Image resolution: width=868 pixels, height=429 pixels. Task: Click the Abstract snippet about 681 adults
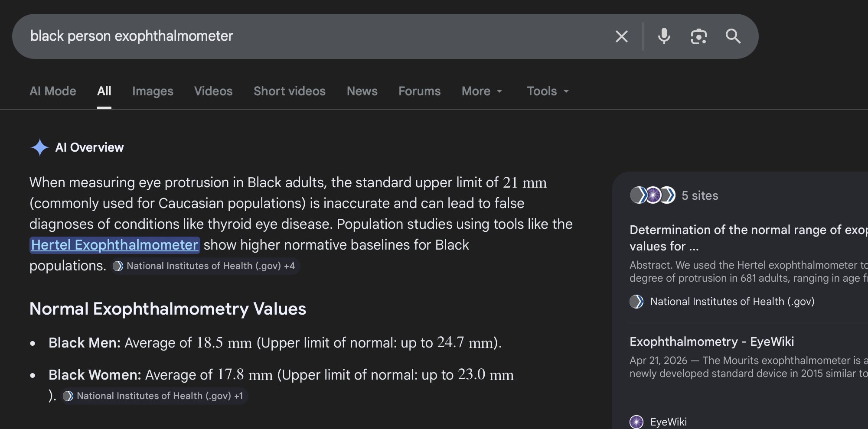tap(749, 272)
